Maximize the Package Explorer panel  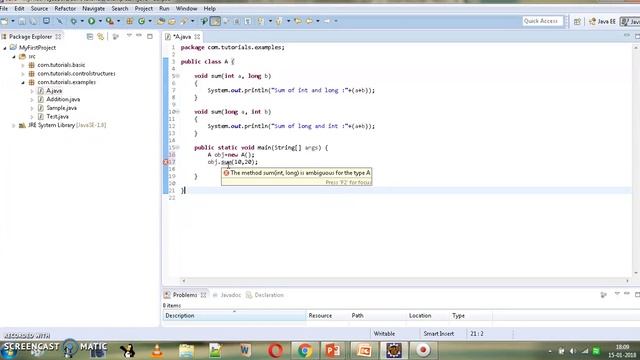(150, 36)
